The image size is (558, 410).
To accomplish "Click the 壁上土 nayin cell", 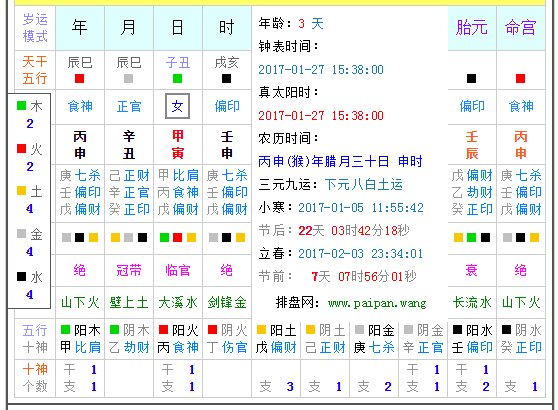I will coord(129,303).
